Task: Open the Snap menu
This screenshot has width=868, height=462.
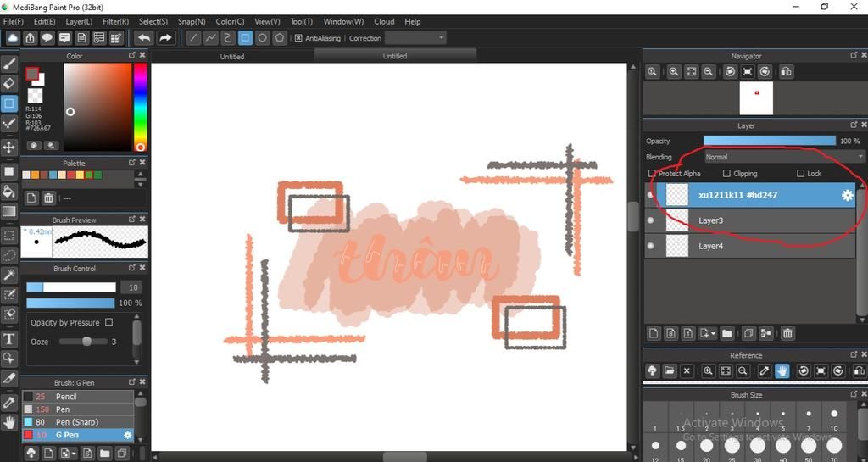Action: [192, 21]
